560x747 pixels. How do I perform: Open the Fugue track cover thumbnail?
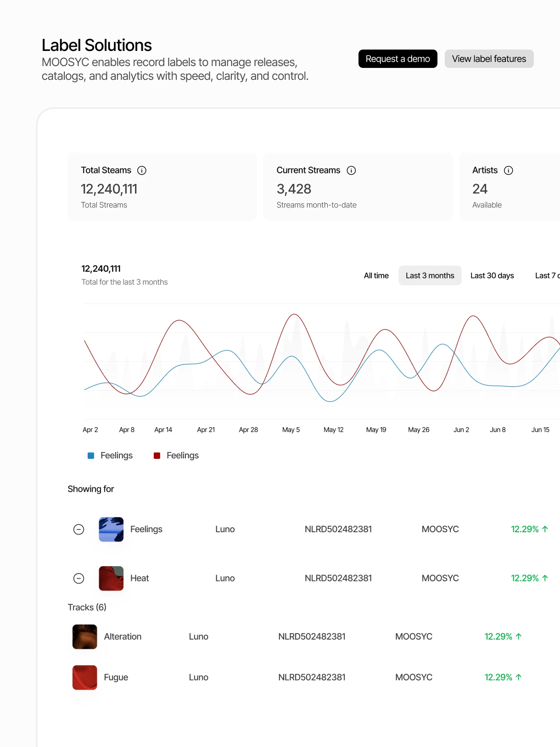[x=85, y=677]
